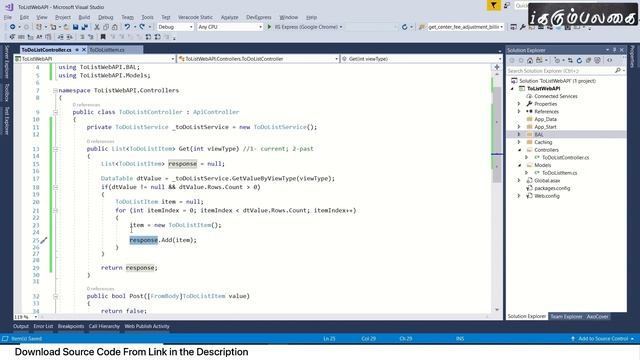Image resolution: width=640 pixels, height=360 pixels.
Task: Click the Undo arrow icon
Action: pyautogui.click(x=127, y=27)
